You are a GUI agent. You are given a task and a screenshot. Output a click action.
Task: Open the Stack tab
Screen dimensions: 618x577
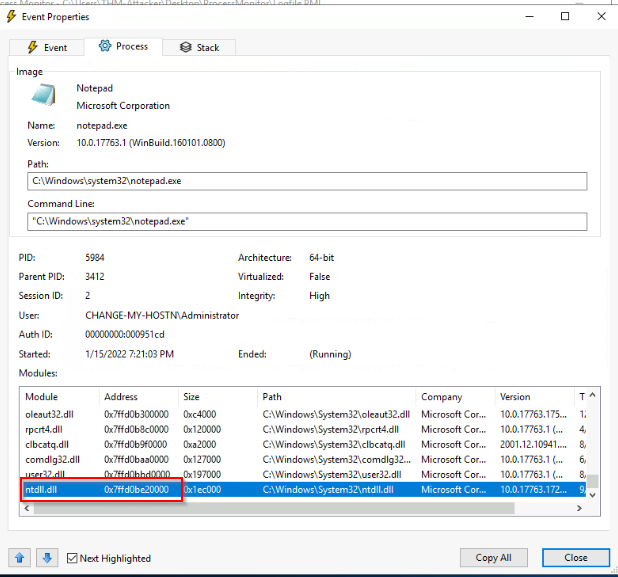(199, 47)
